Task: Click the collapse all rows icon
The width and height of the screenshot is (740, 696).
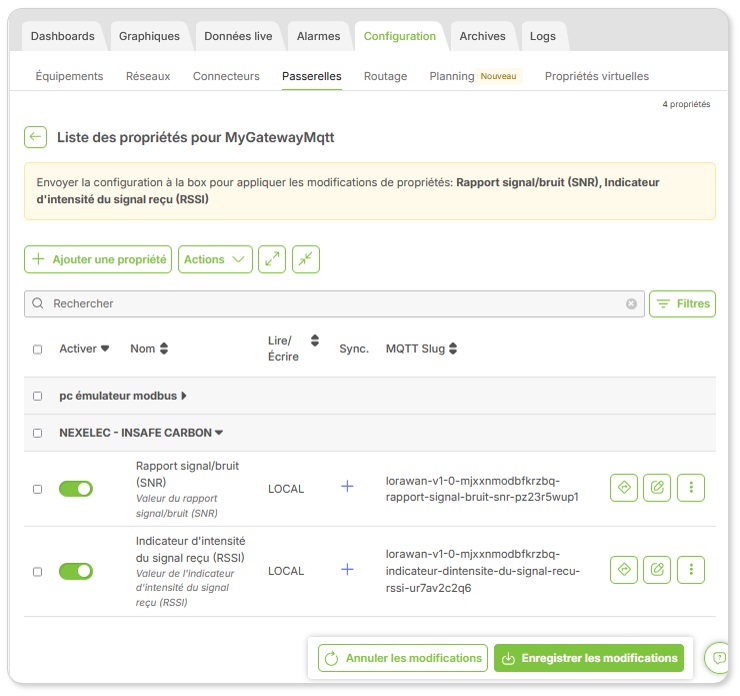Action: (x=306, y=259)
